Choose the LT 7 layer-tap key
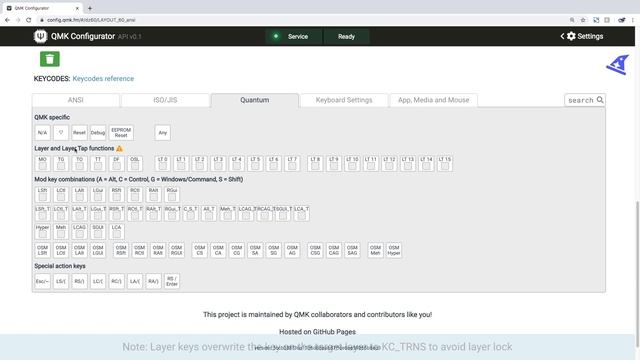Viewport: 640px width, 360px height. click(x=292, y=164)
